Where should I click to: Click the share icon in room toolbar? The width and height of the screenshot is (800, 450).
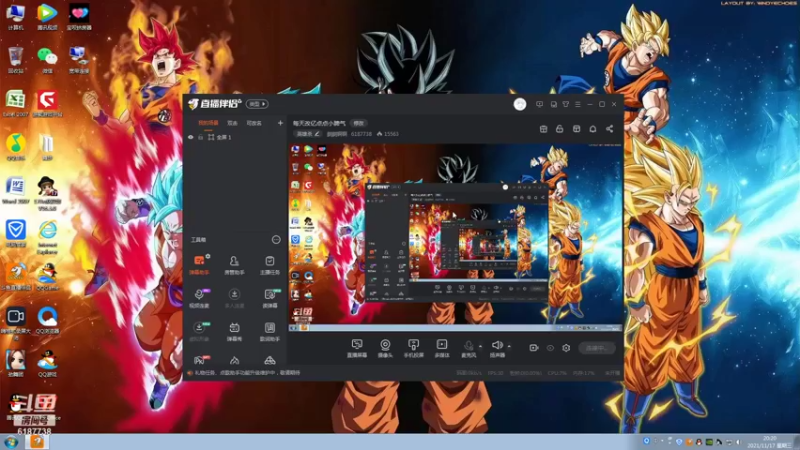609,129
